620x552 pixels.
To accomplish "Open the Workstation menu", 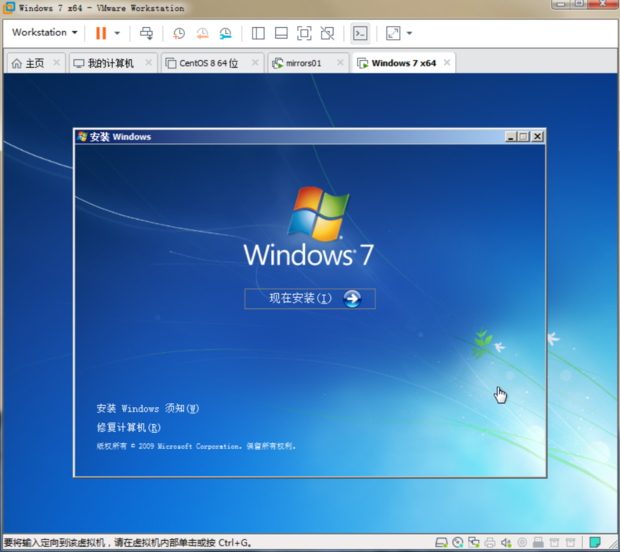I will tap(44, 32).
